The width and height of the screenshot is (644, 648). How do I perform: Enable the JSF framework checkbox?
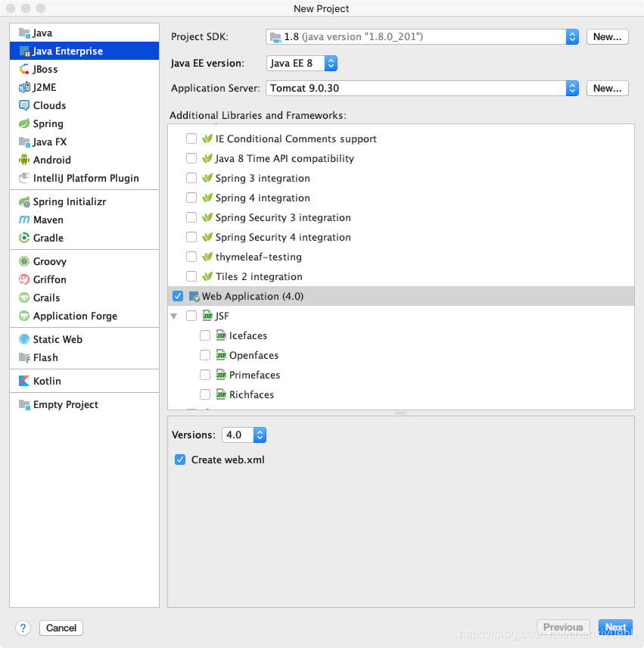click(x=191, y=316)
